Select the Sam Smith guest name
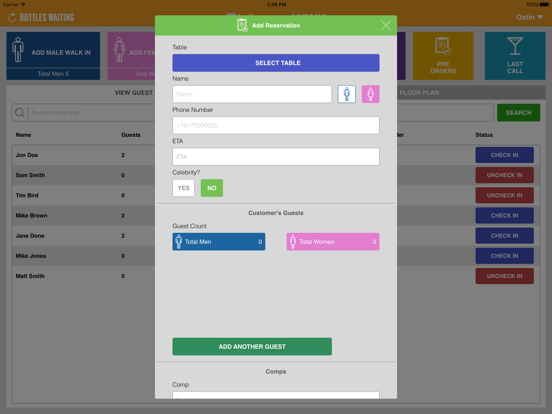This screenshot has width=552, height=414. (x=30, y=175)
